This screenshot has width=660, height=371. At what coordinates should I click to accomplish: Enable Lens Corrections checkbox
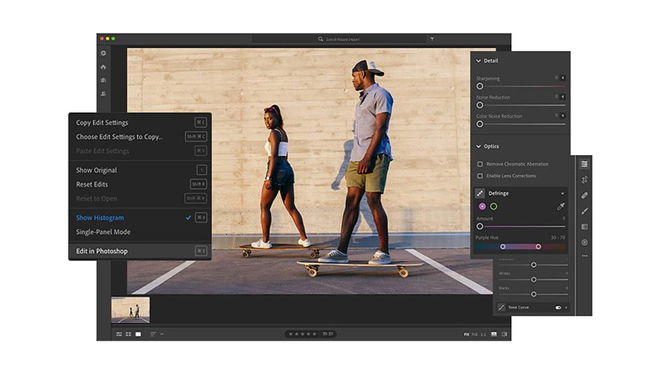tap(480, 176)
